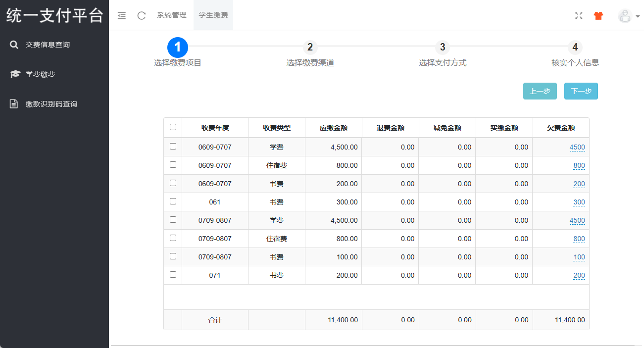Click magnifier icon beside 交费信息查询
The width and height of the screenshot is (644, 348).
click(x=14, y=45)
